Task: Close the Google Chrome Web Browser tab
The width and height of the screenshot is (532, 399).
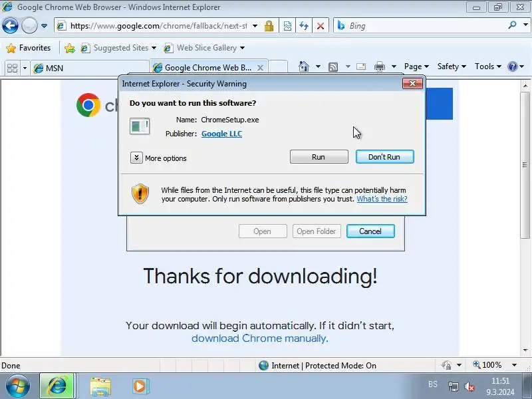Action: tap(260, 68)
